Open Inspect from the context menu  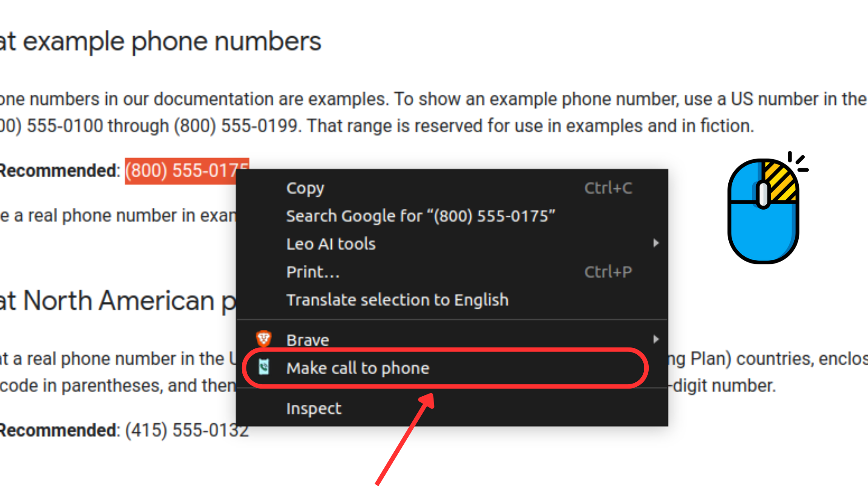coord(314,408)
